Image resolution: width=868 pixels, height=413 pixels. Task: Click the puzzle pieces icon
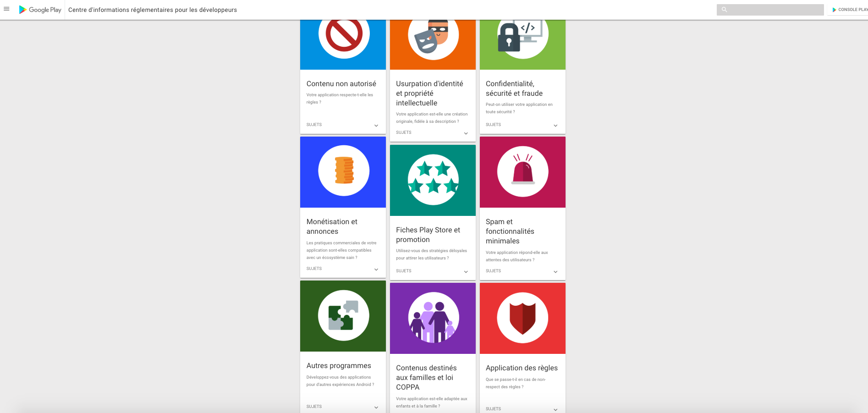point(344,315)
